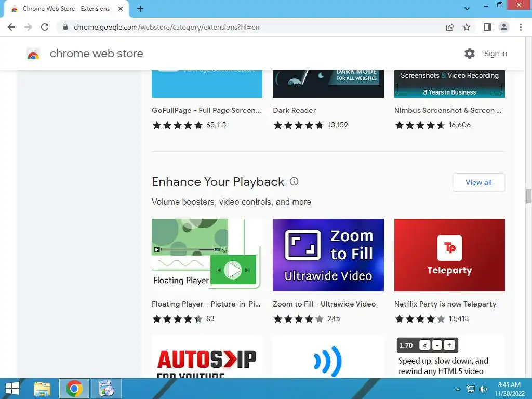
Task: Open File Explorer from taskbar
Action: pyautogui.click(x=42, y=389)
